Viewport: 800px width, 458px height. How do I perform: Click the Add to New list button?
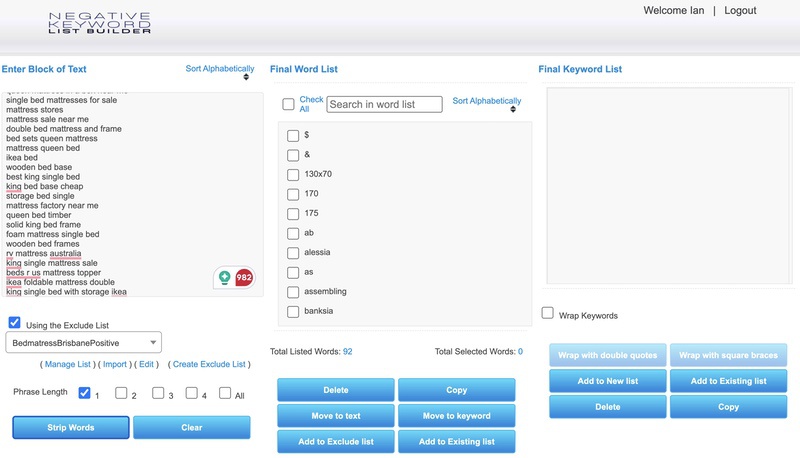[x=608, y=381]
